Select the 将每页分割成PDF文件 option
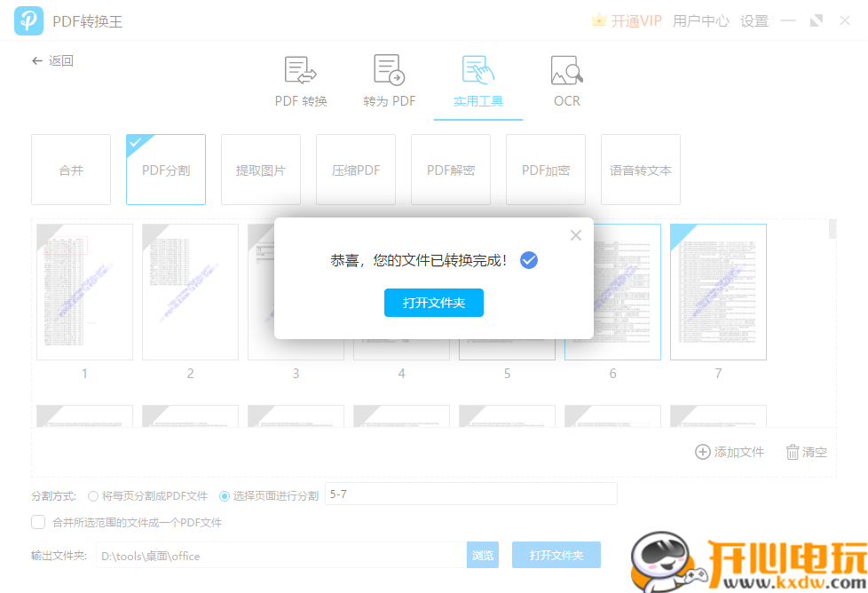Viewport: 868px width, 593px height. (x=93, y=496)
